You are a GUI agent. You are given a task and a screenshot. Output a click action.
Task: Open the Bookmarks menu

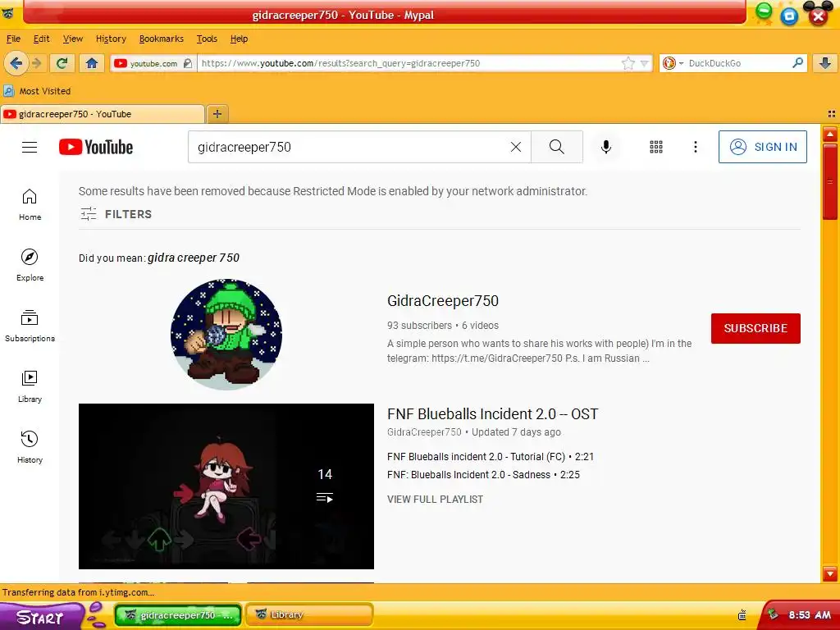click(162, 39)
